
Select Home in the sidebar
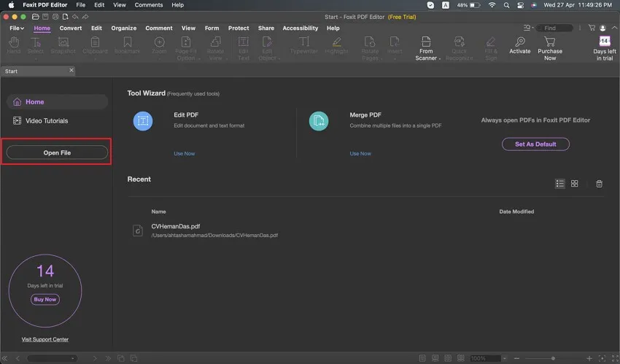[x=57, y=102]
